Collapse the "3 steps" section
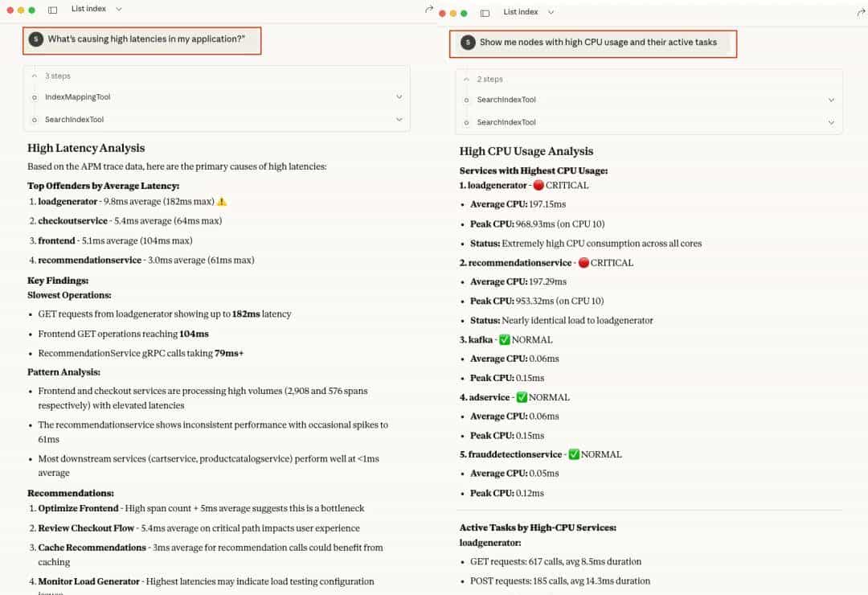The image size is (868, 595). 35,76
